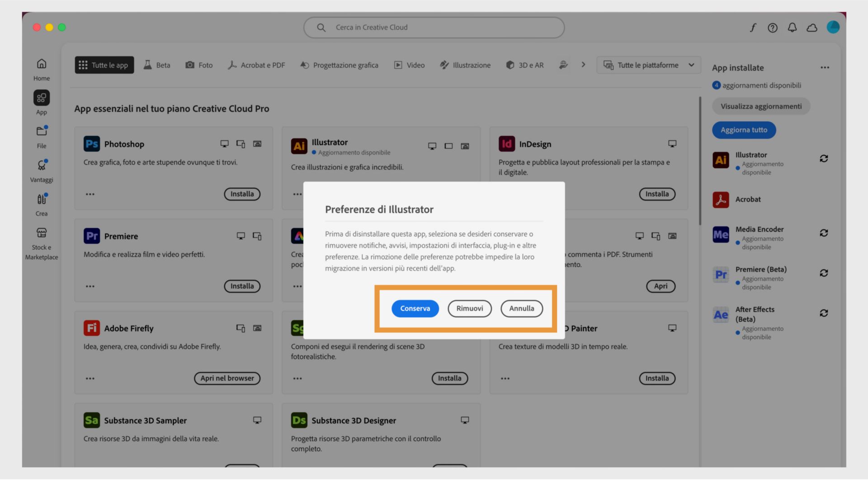Viewport: 868px width, 480px height.
Task: Open Premiere card more options
Action: 90,287
